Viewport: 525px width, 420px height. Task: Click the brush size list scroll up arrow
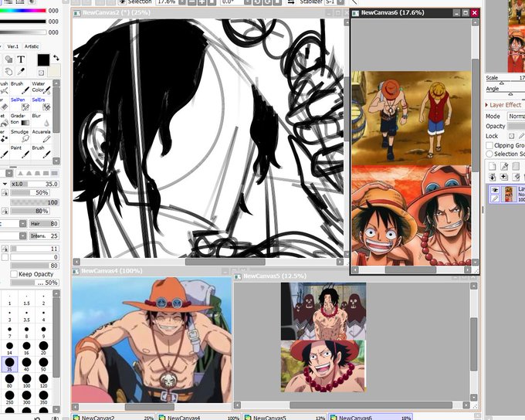(56, 293)
